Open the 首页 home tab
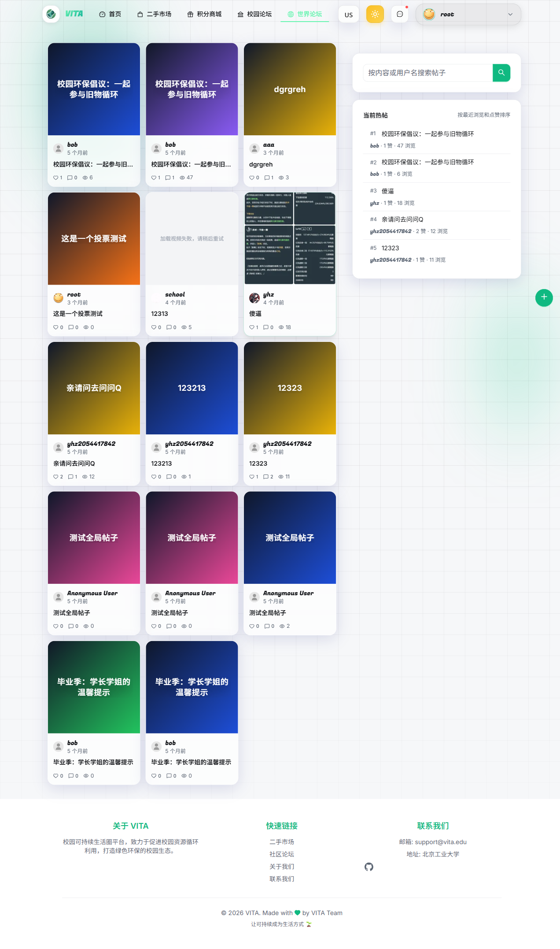This screenshot has width=560, height=949. click(110, 14)
